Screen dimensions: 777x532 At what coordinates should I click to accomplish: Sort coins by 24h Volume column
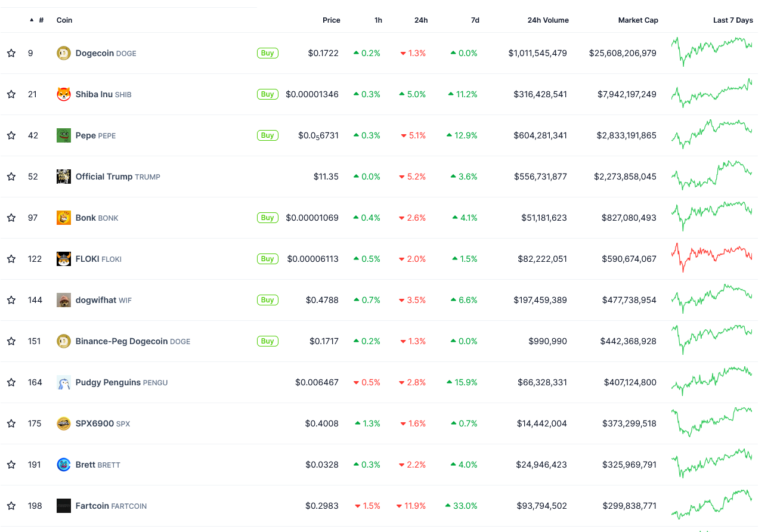(547, 20)
